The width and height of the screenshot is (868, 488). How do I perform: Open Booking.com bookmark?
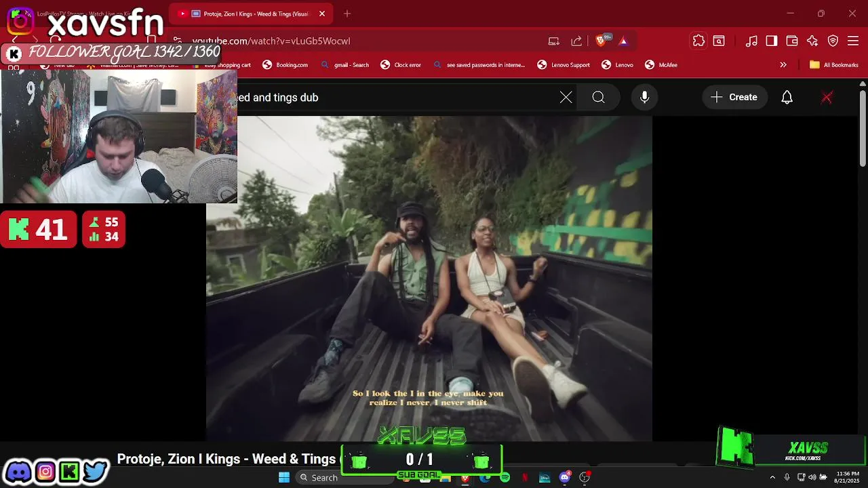[285, 65]
